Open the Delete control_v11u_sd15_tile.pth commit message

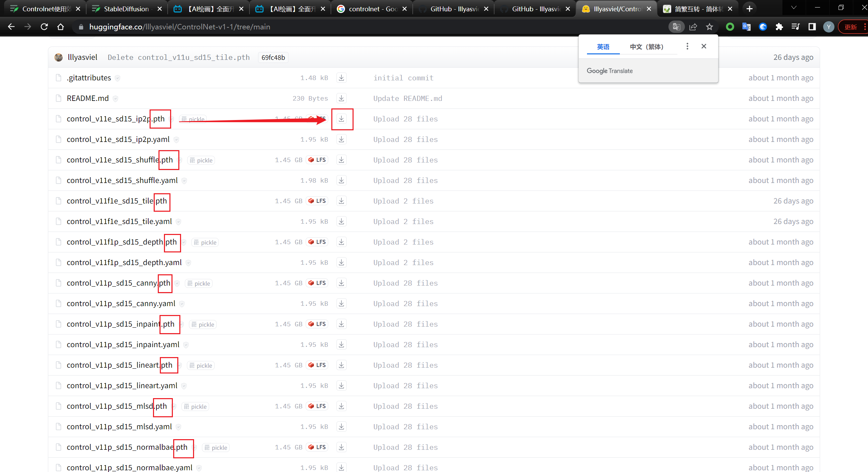(179, 57)
